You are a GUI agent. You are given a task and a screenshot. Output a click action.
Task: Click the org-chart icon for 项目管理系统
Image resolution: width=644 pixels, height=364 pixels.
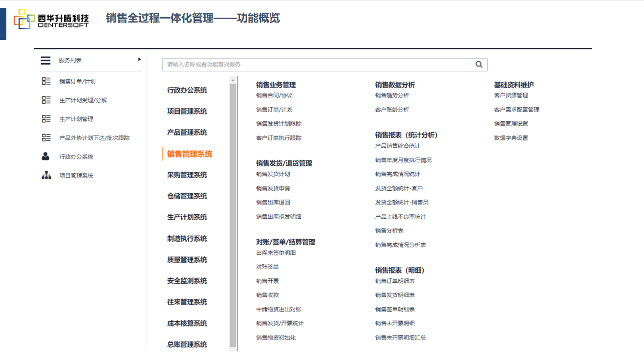(46, 176)
